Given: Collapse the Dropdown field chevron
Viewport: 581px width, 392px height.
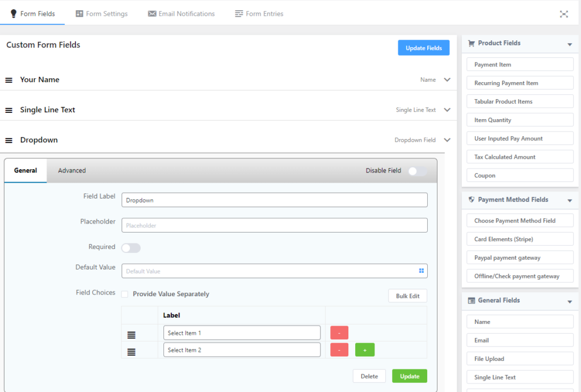Looking at the screenshot, I should [447, 140].
